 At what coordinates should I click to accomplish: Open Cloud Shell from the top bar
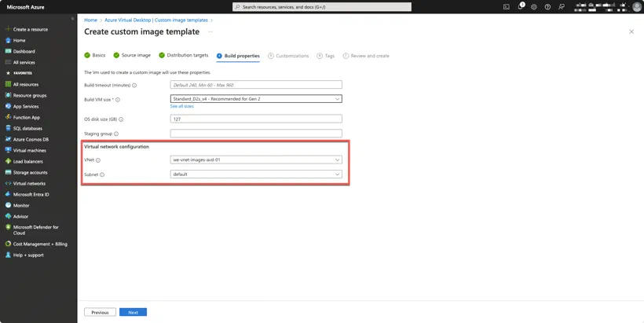coord(507,7)
